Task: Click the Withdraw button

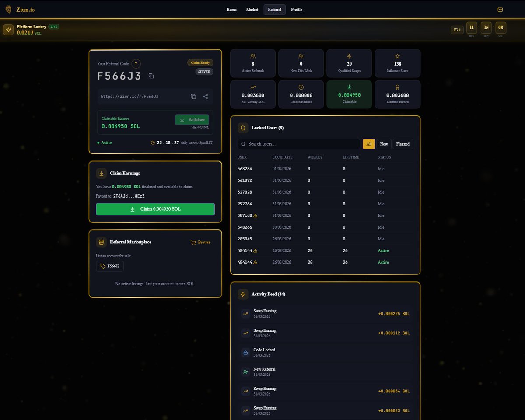Action: 192,120
